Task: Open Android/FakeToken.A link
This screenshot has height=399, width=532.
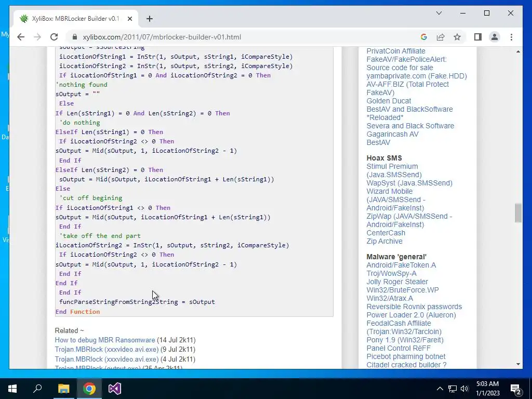Action: tap(401, 265)
